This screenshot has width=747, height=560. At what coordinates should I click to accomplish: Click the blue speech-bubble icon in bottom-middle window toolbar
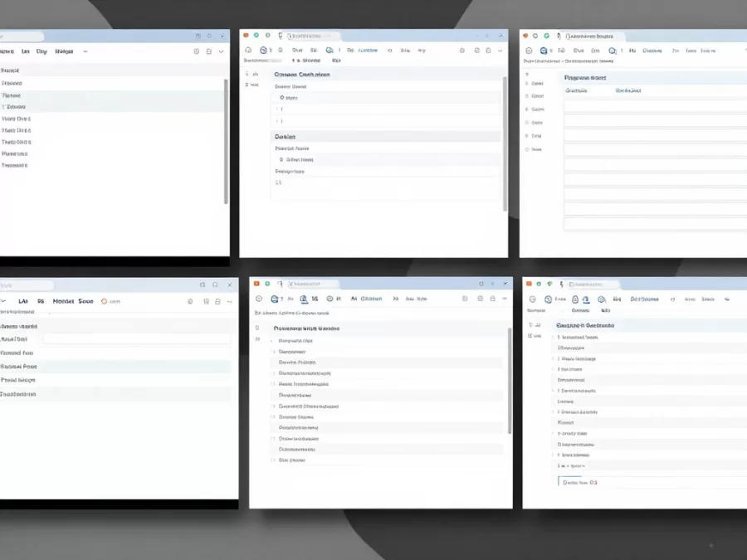(x=275, y=299)
